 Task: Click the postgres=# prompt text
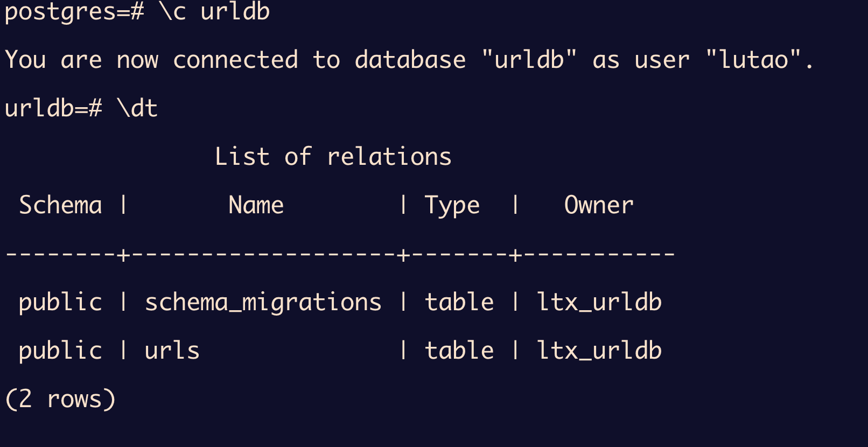click(74, 12)
